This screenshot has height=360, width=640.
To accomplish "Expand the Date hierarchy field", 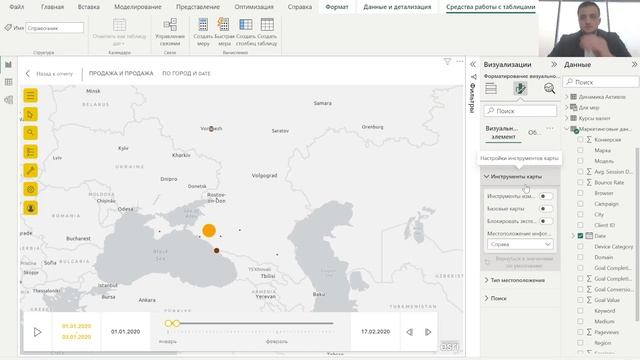I will pyautogui.click(x=573, y=236).
